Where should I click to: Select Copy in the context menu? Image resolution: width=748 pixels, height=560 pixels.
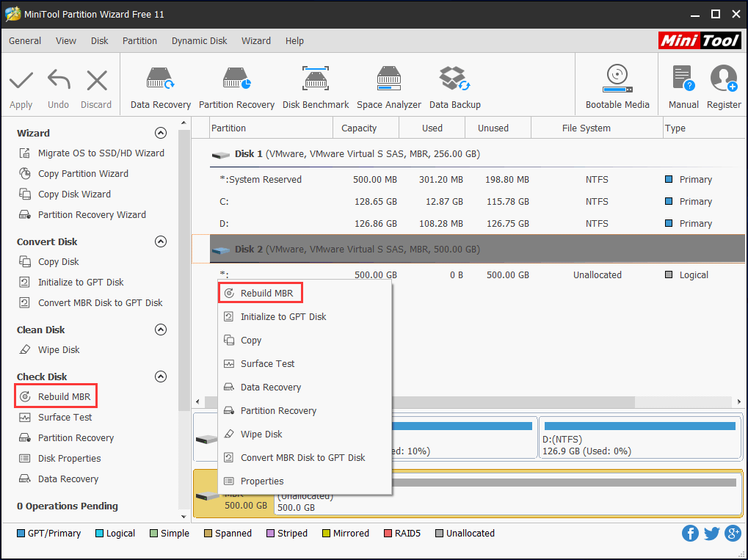(305, 340)
